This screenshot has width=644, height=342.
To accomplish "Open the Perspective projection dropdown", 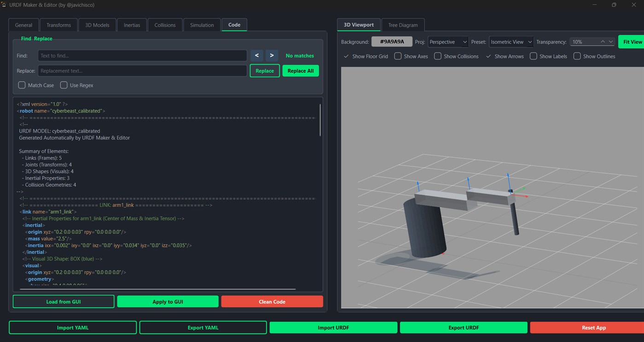I will point(448,41).
